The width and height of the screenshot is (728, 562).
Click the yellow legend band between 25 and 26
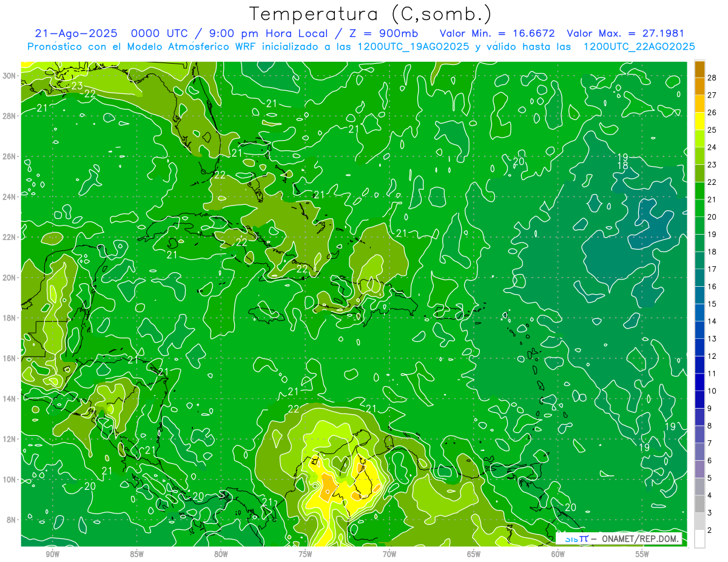point(699,121)
